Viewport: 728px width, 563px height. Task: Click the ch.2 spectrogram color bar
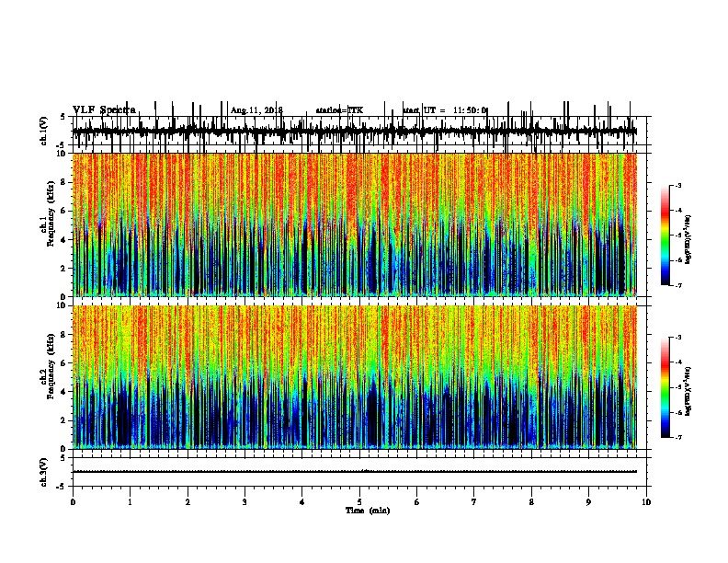(665, 387)
